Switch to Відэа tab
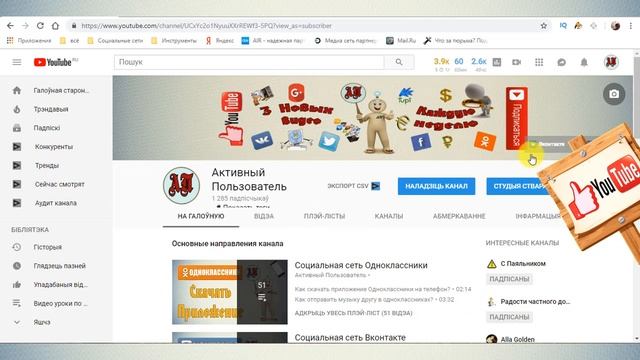This screenshot has width=640, height=360. pyautogui.click(x=264, y=216)
